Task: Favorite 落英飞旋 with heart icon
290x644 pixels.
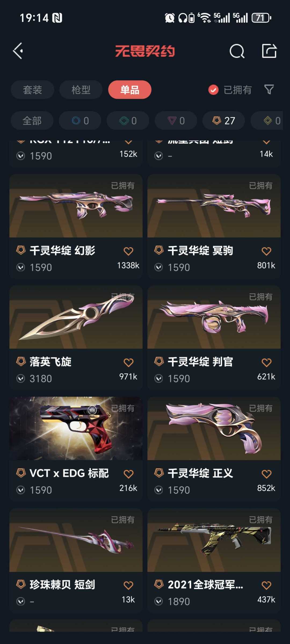Action: tap(128, 363)
